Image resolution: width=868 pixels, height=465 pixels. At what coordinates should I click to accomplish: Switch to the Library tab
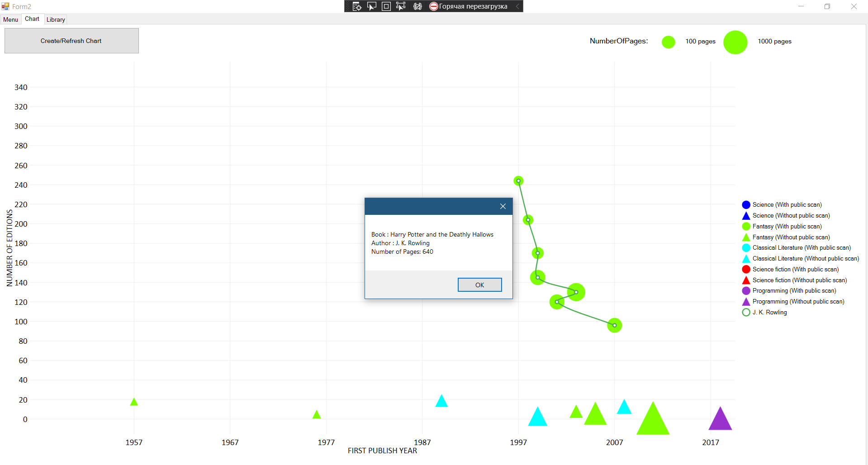[55, 19]
